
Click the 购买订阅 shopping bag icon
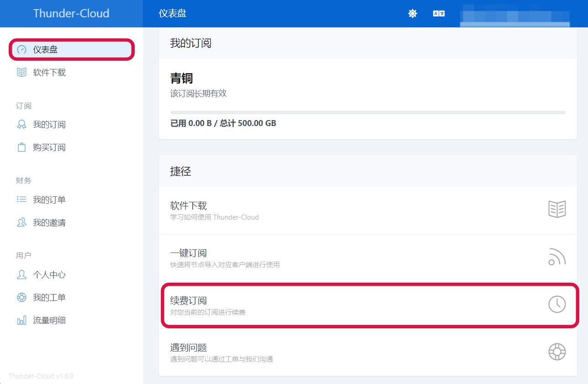(x=21, y=147)
